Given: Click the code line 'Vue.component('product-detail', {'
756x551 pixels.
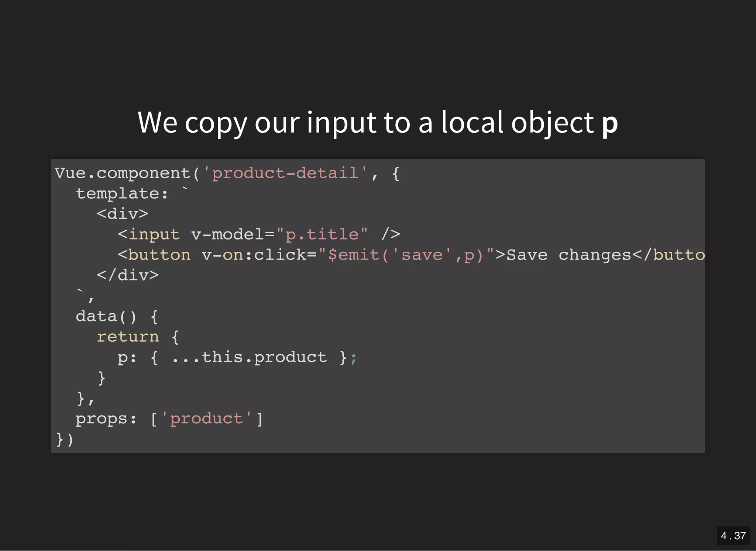Looking at the screenshot, I should tap(227, 173).
